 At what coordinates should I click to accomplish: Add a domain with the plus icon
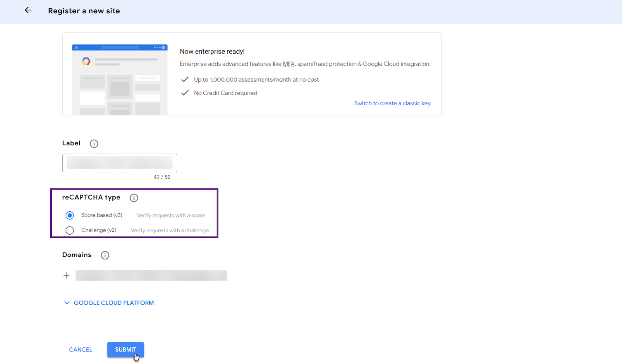(66, 275)
